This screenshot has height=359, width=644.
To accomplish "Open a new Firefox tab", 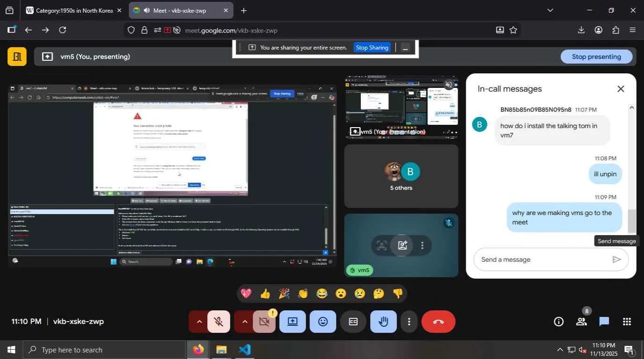I will 243,10.
